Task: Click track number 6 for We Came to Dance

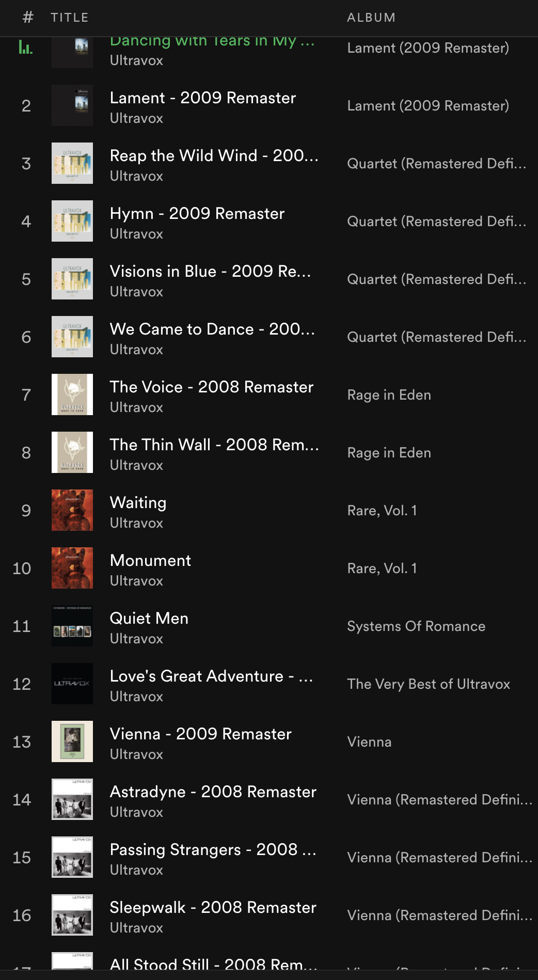Action: 26,337
